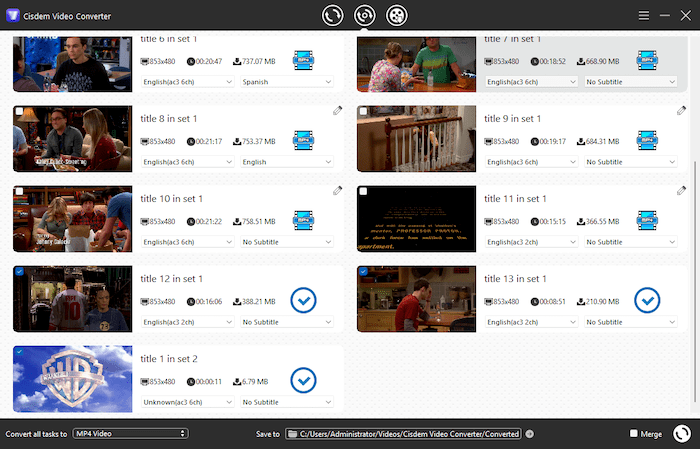Check the title 10 checkbox

pyautogui.click(x=19, y=191)
